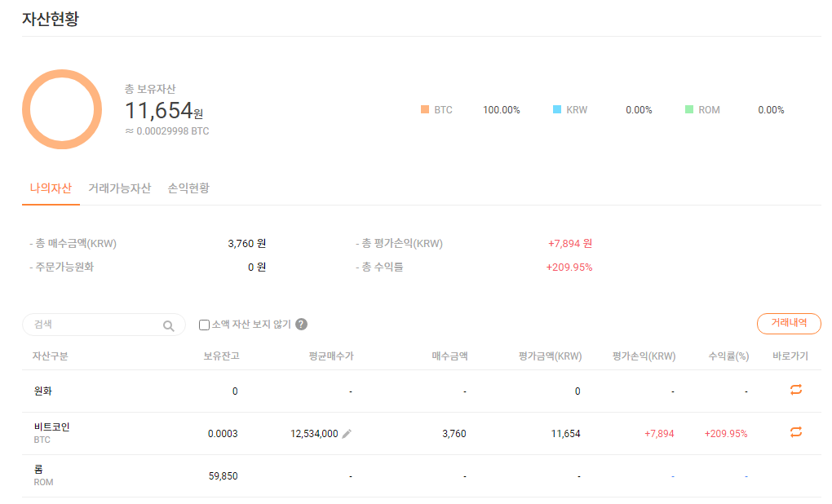The image size is (832, 504).
Task: Edit Bitcoin average purchase price pencil icon
Action: click(x=347, y=434)
